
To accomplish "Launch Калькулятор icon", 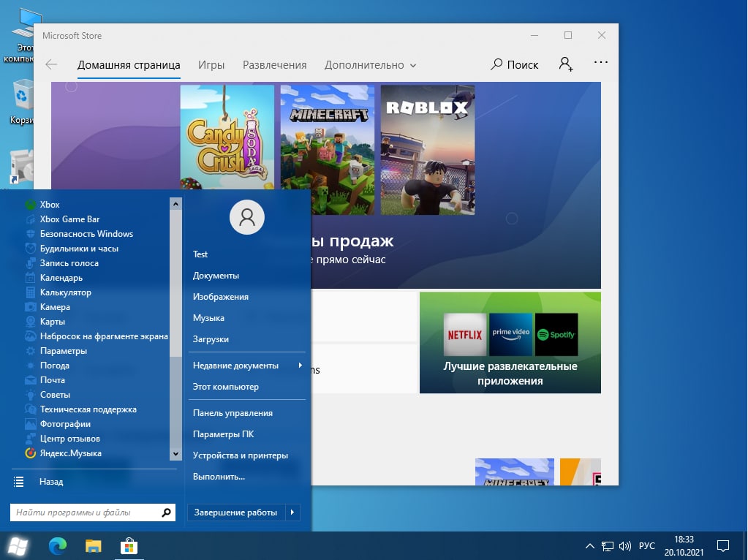I will point(31,292).
